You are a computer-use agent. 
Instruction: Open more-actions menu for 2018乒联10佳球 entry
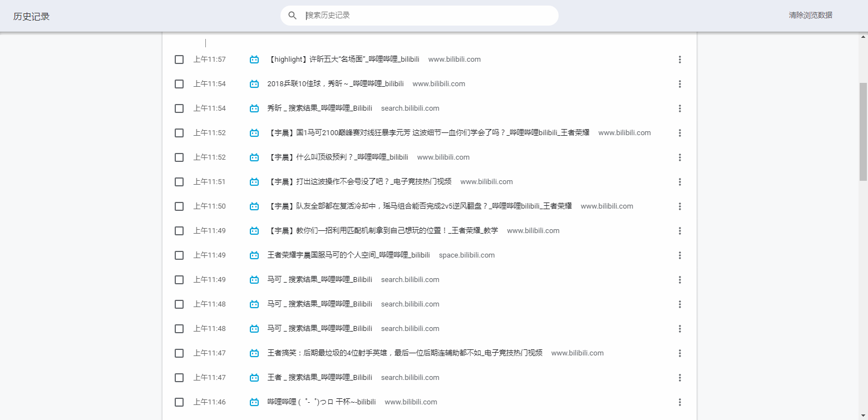coord(679,84)
